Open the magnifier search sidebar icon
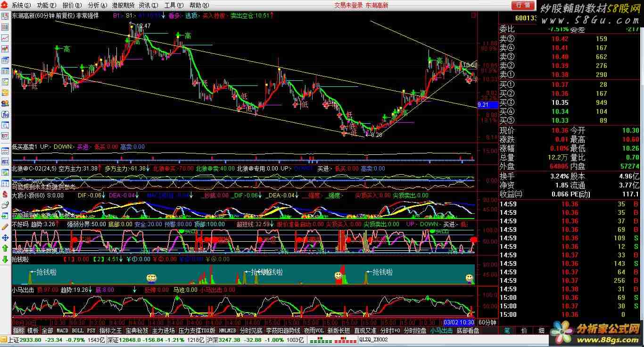Viewport: 644px width, 347px height. pyautogui.click(x=5, y=126)
